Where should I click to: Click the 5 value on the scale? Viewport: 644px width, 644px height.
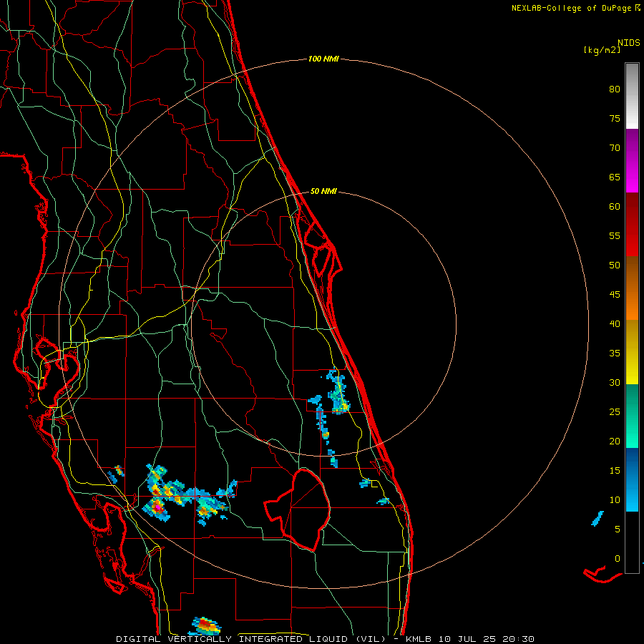tap(618, 529)
